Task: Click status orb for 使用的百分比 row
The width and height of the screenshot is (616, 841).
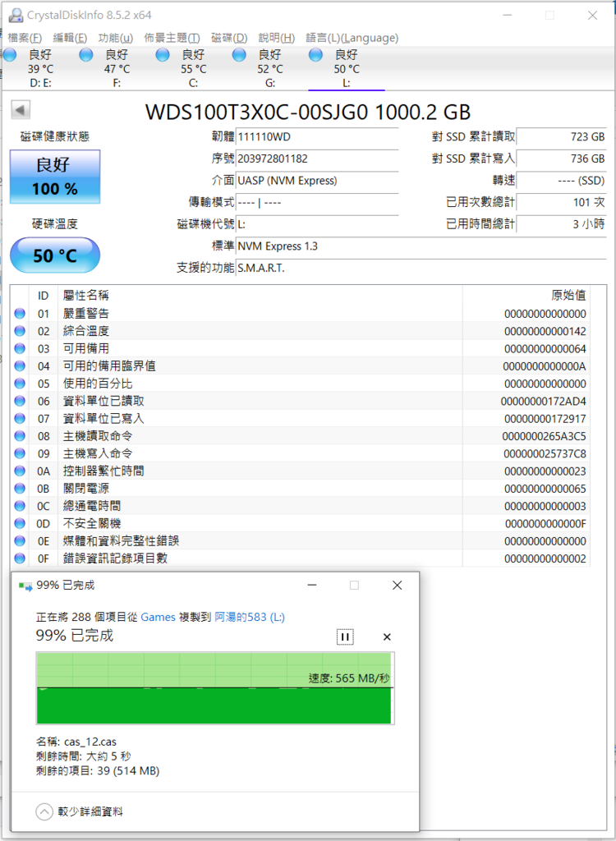Action: click(x=20, y=384)
